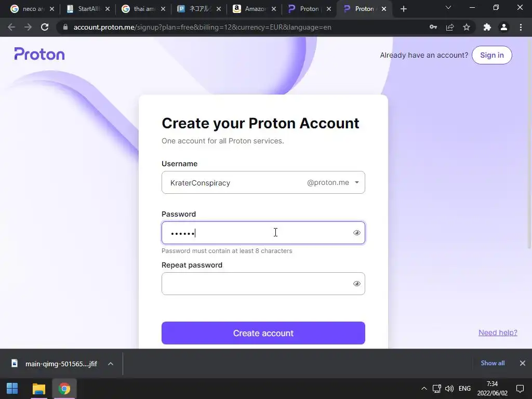
Task: Close the thai am tab
Action: click(163, 9)
